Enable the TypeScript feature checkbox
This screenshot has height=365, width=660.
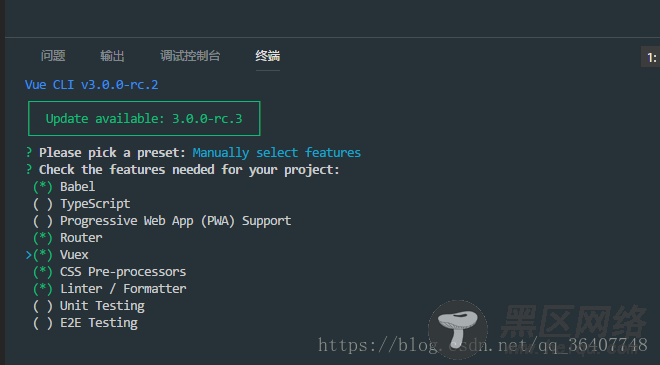pyautogui.click(x=43, y=204)
